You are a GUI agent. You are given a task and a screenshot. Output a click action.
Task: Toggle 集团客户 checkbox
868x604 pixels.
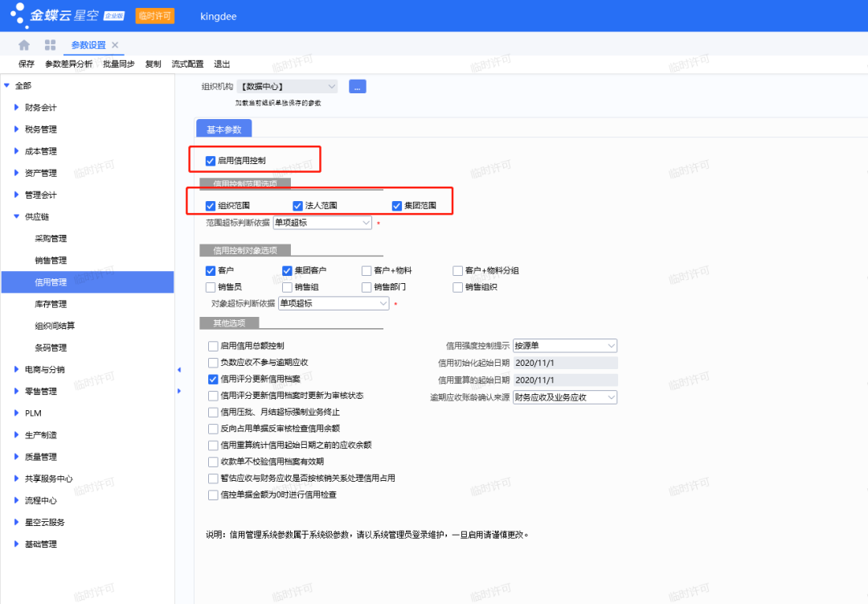tap(287, 270)
